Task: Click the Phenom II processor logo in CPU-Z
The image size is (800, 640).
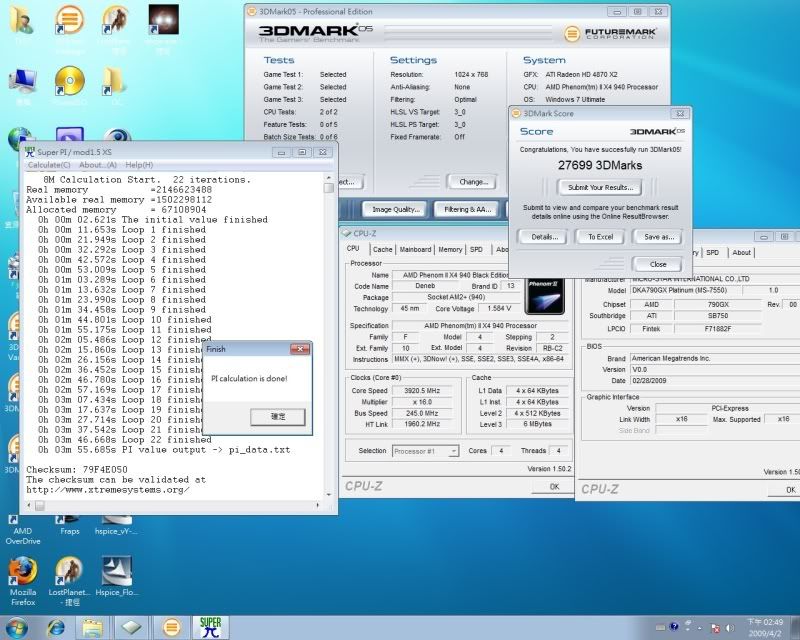Action: click(544, 296)
